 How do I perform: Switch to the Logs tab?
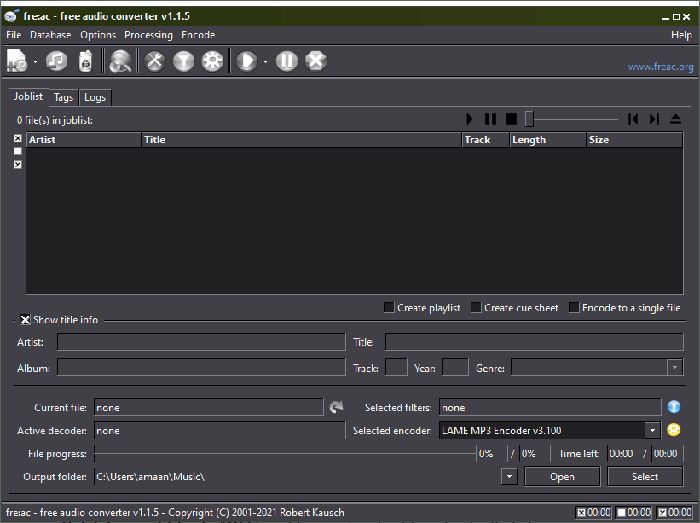pos(95,97)
